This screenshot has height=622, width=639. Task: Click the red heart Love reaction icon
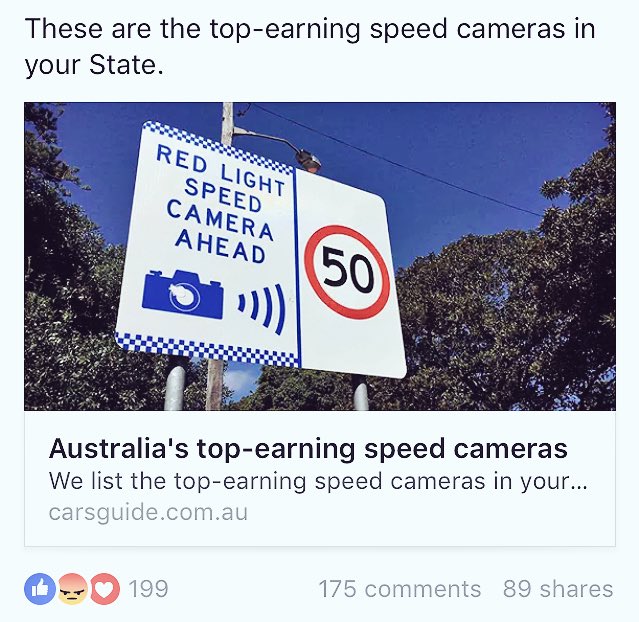tap(105, 589)
